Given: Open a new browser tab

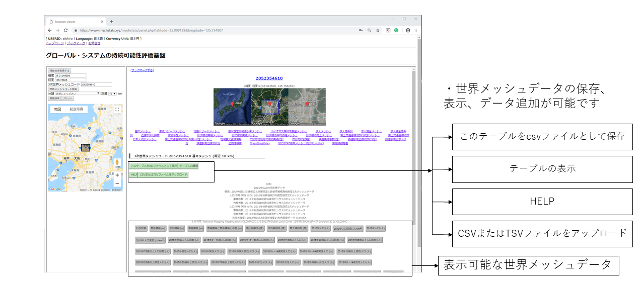Looking at the screenshot, I should tap(111, 21).
